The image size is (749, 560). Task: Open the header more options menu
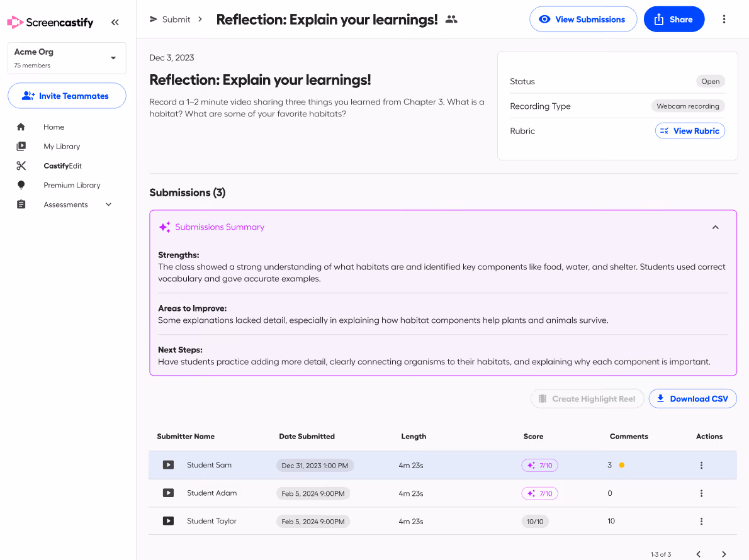(724, 19)
